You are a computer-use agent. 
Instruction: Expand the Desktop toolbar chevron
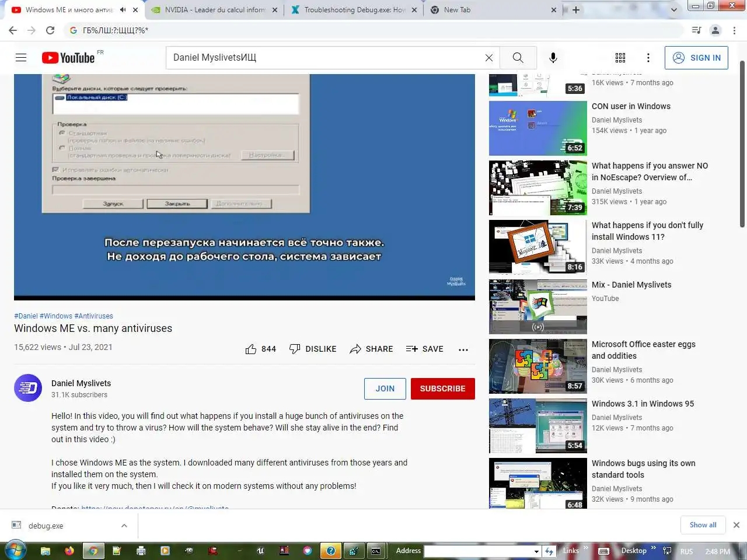pos(653,548)
